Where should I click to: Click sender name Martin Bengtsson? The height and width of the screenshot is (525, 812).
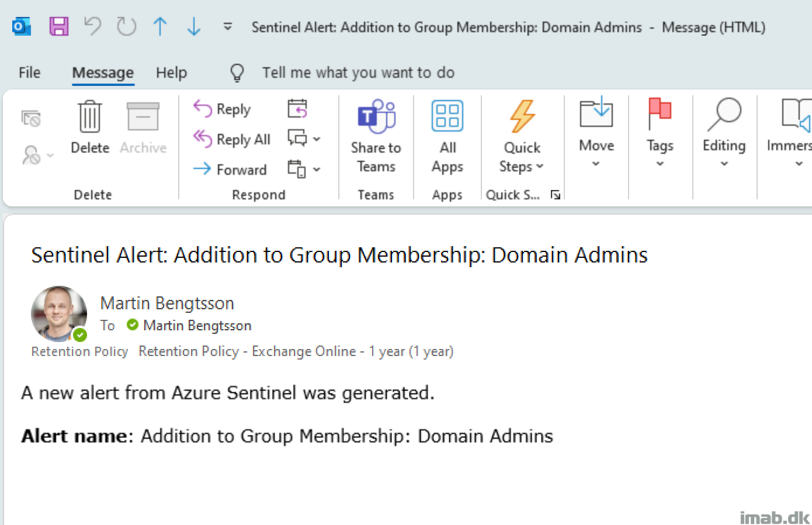click(167, 303)
